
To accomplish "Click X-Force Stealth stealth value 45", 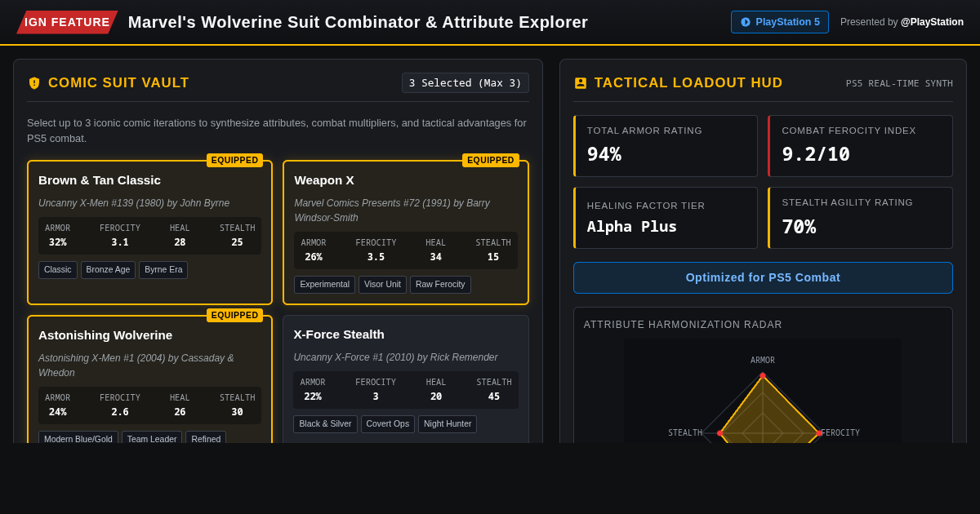I will click(x=494, y=397).
